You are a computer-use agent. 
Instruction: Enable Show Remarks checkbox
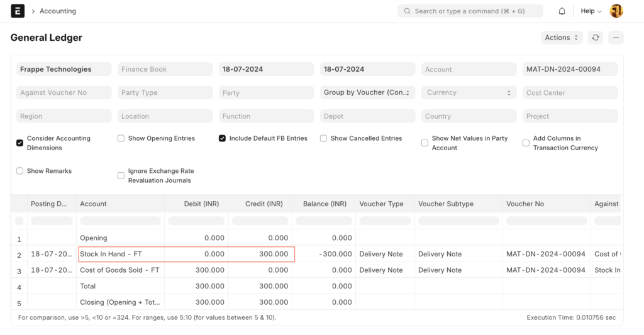pos(20,171)
